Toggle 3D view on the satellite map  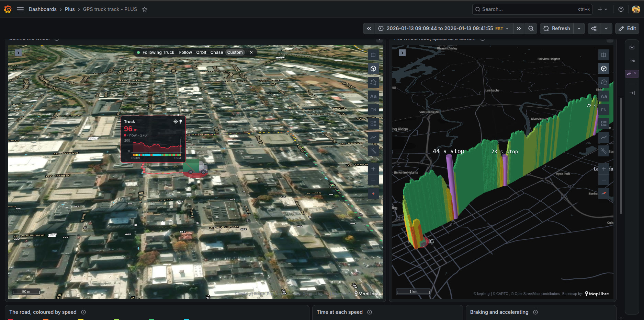pyautogui.click(x=373, y=69)
